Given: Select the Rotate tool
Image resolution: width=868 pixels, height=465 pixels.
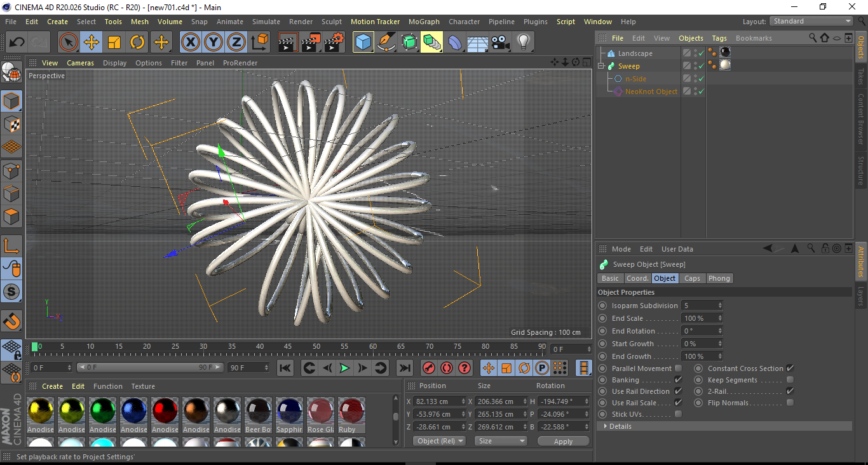Looking at the screenshot, I should pyautogui.click(x=137, y=43).
